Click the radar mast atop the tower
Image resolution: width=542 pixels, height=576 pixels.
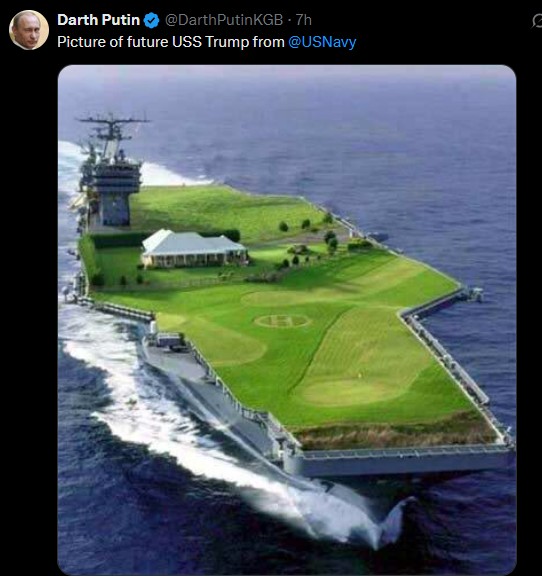tap(111, 127)
